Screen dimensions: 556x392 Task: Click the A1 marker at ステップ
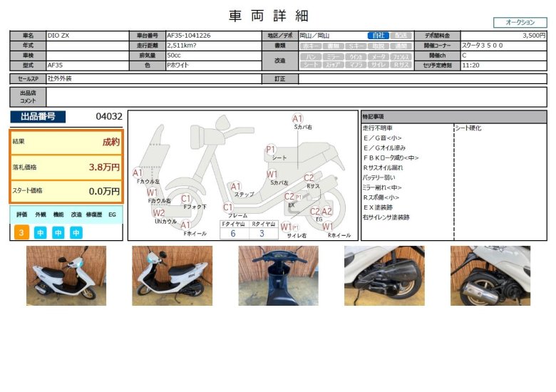tap(236, 187)
